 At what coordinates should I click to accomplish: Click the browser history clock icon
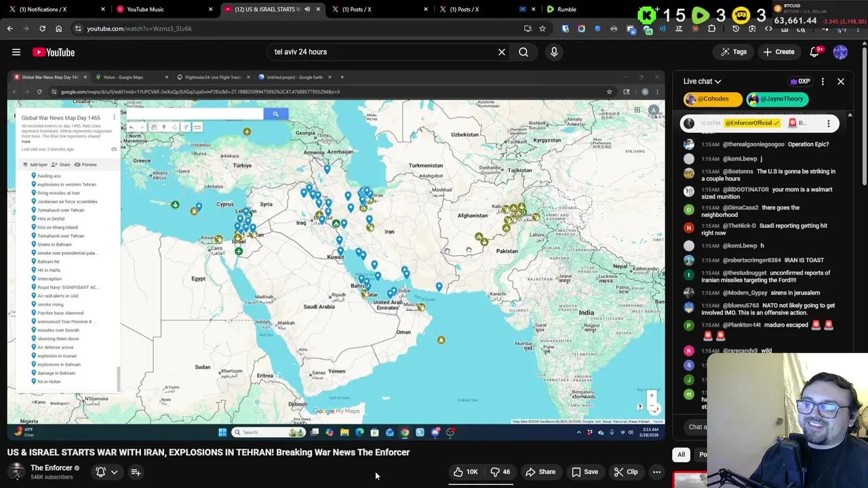point(736,28)
